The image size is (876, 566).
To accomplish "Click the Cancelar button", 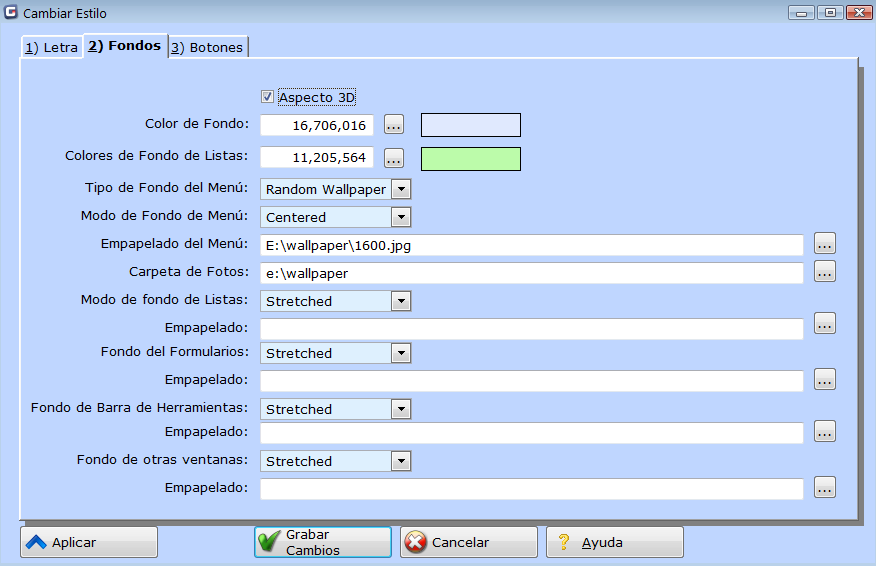I will tap(469, 542).
